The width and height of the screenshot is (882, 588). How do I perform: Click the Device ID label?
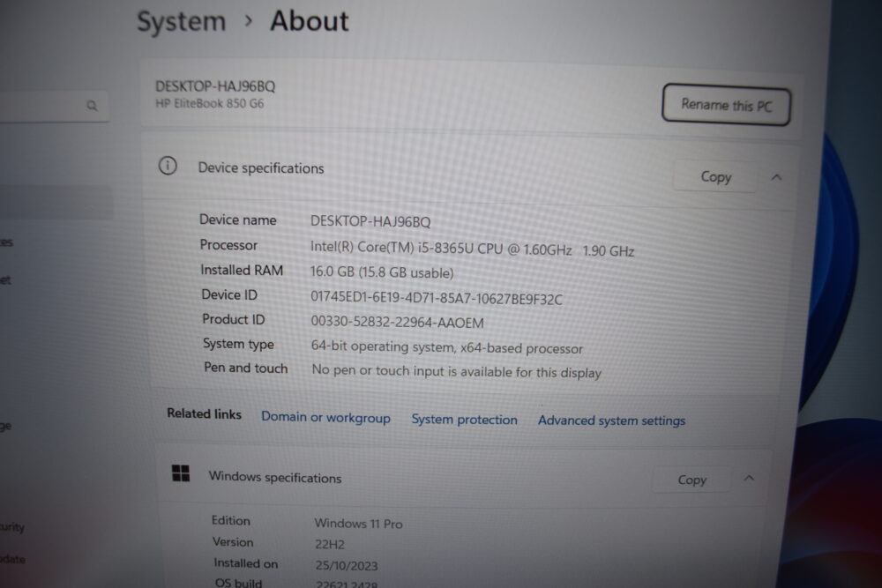pyautogui.click(x=229, y=295)
